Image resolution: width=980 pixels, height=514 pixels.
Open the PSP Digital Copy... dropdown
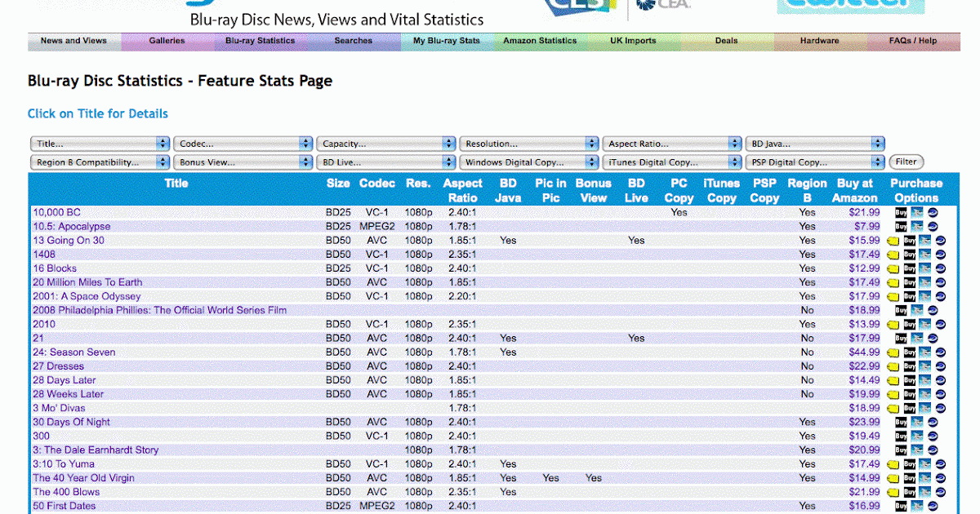tap(815, 162)
